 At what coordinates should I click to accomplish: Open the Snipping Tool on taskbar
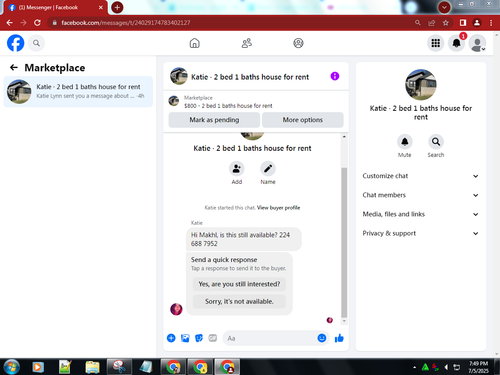[119, 367]
